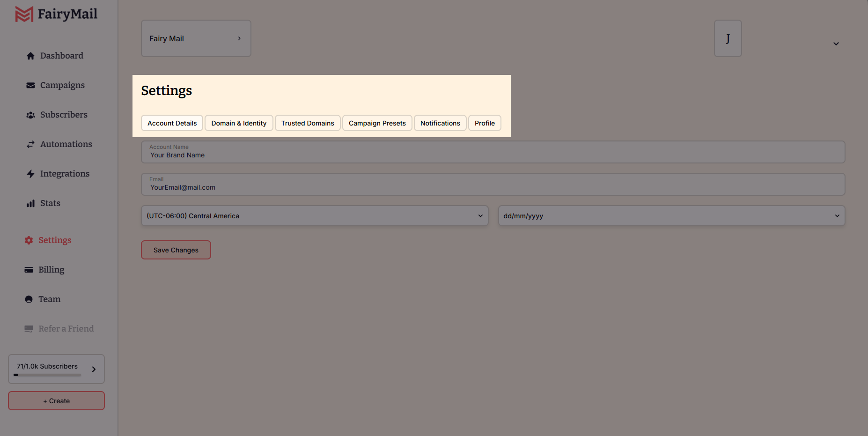Open Dashboard via the home icon
Screen dimensions: 868x436
click(x=30, y=56)
